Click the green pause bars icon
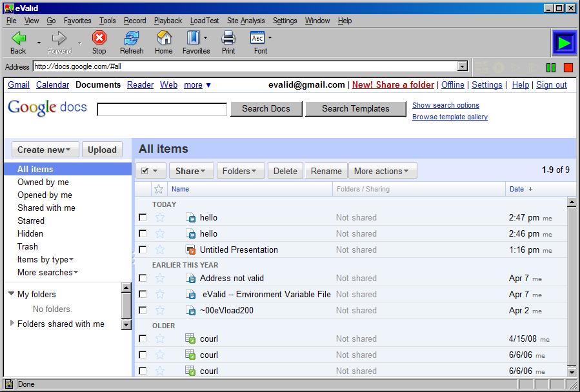580x392 pixels. click(551, 68)
